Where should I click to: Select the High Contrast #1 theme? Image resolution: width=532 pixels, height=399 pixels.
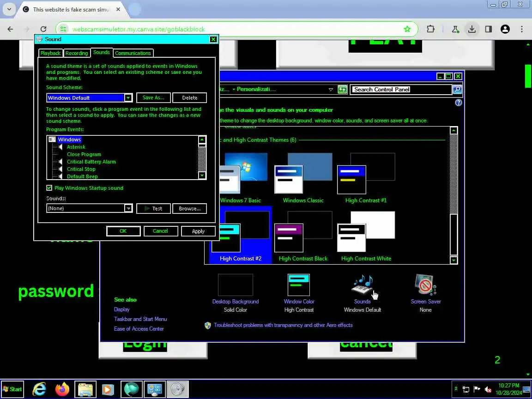pos(366,178)
